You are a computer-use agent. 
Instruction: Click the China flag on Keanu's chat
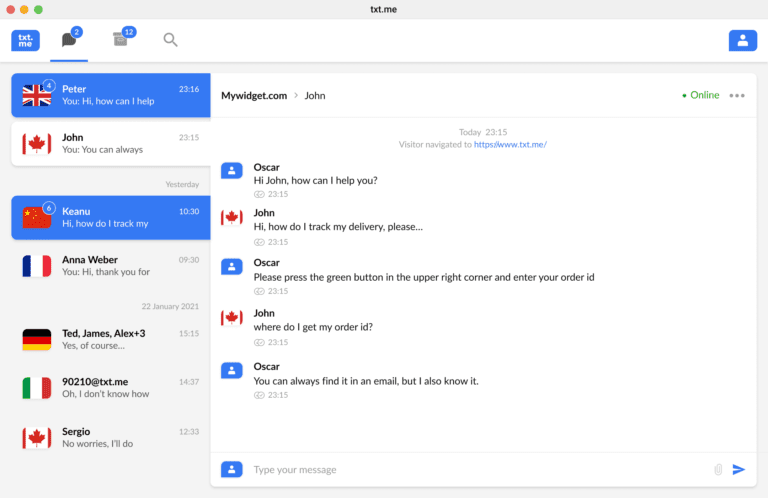[37, 217]
